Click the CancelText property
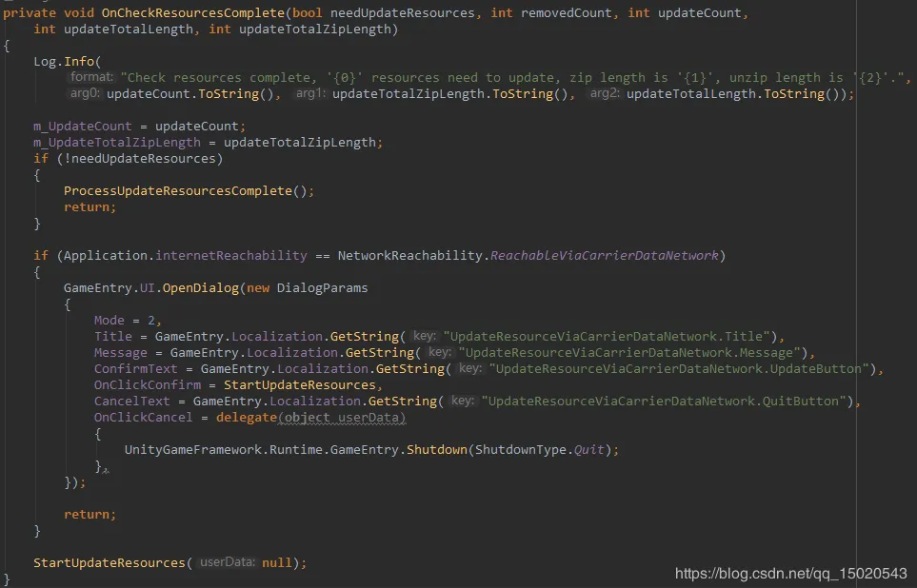This screenshot has width=917, height=588. click(132, 402)
